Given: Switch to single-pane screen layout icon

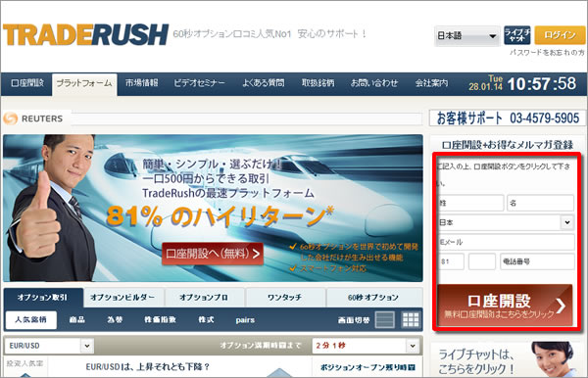Looking at the screenshot, I should point(385,320).
